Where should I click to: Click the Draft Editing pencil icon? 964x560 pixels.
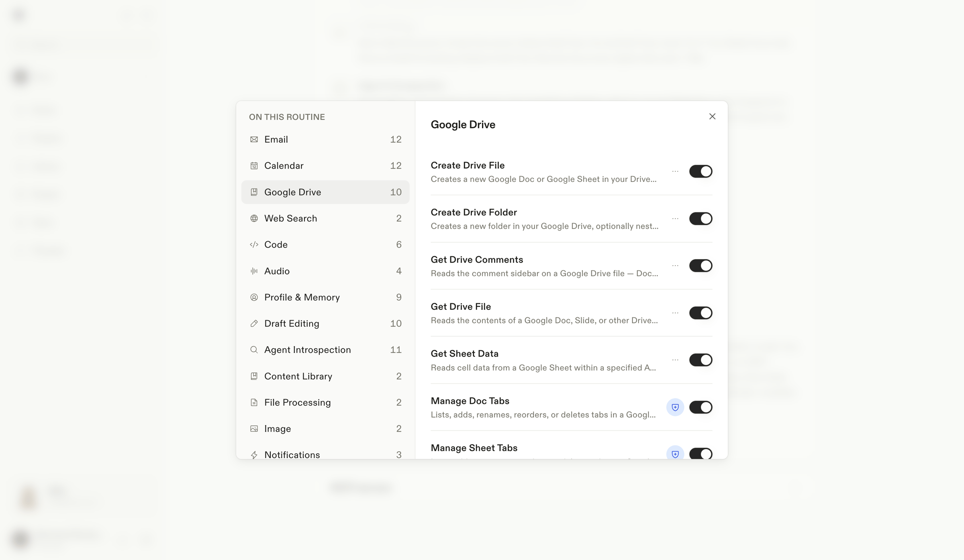[x=254, y=324]
